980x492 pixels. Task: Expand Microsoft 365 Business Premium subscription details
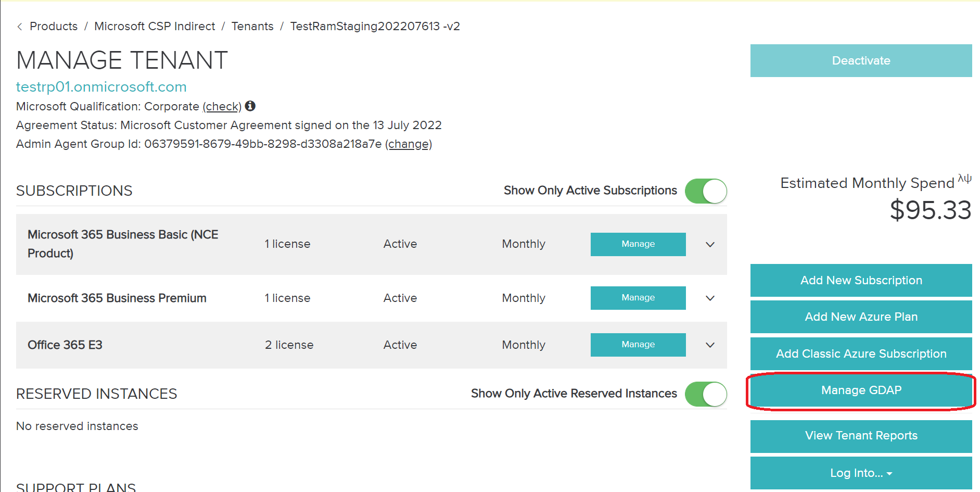(709, 298)
